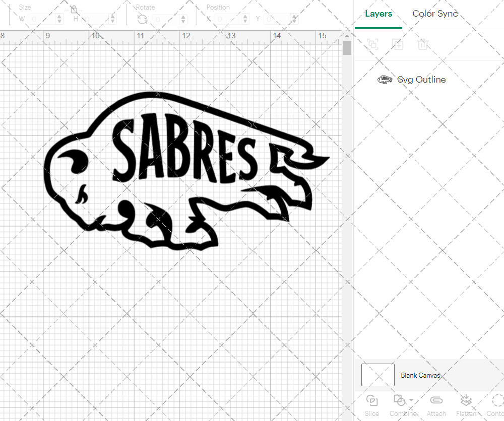Click the Svg Outline layer thumbnail
504x421 pixels.
click(x=385, y=80)
